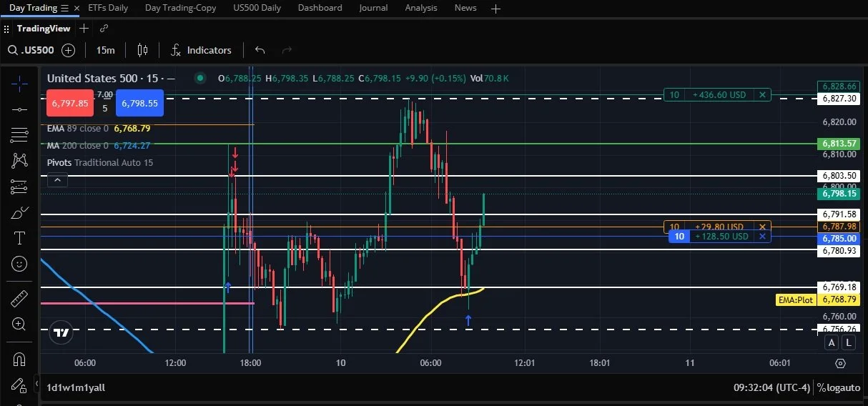The height and width of the screenshot is (406, 868).
Task: Close the +128.50 USD position line
Action: [x=762, y=237]
